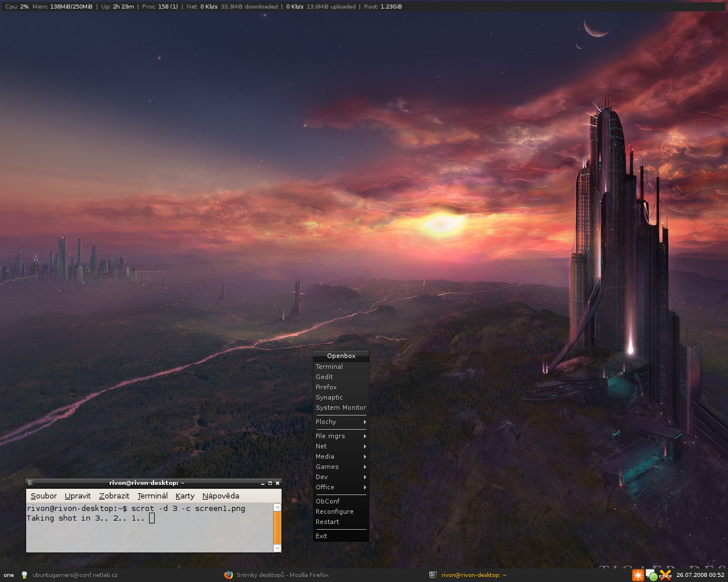The width and height of the screenshot is (728, 582).
Task: Close the rivon-desktop terminal window
Action: 278,483
